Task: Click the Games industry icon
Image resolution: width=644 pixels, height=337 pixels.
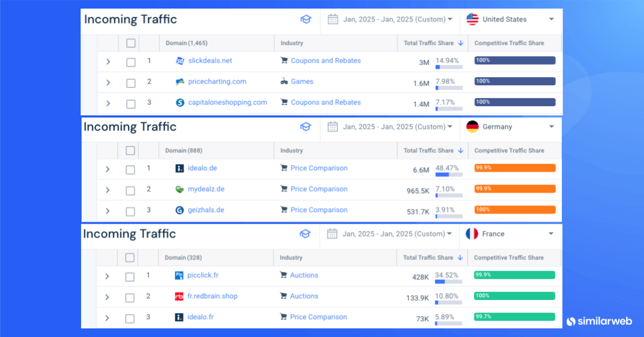Action: 283,82
